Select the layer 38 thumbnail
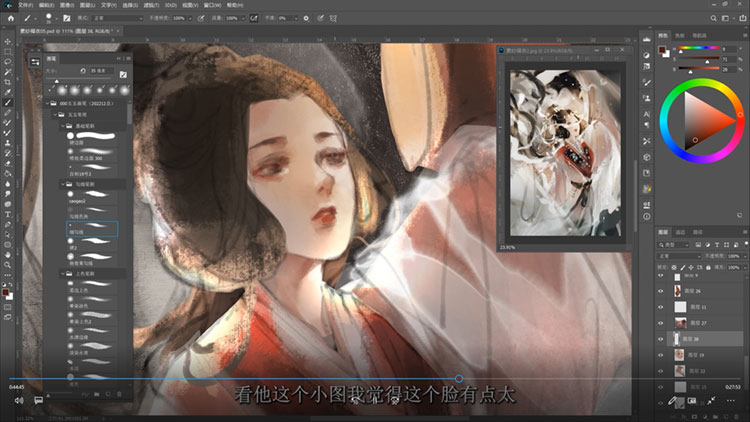Screen dimensions: 750x422 pyautogui.click(x=678, y=339)
